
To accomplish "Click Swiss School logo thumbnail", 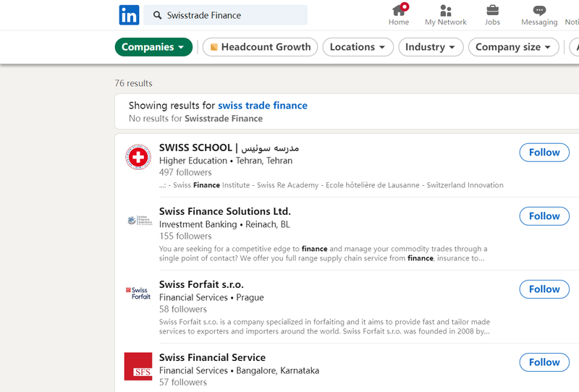I will click(x=138, y=157).
